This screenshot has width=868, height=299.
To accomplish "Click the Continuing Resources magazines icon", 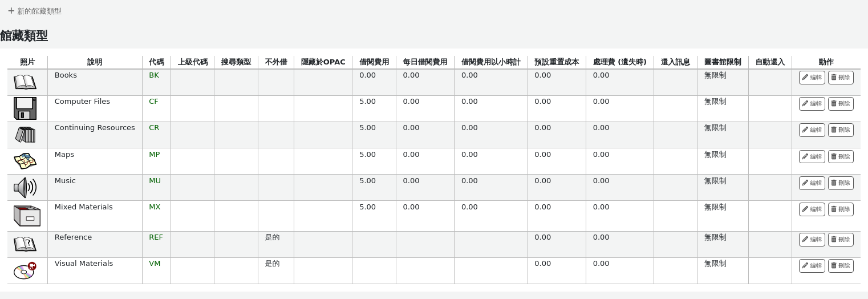I will click(25, 135).
